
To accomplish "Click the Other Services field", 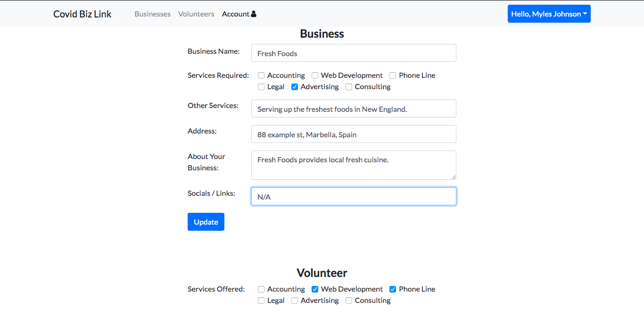I will [354, 109].
